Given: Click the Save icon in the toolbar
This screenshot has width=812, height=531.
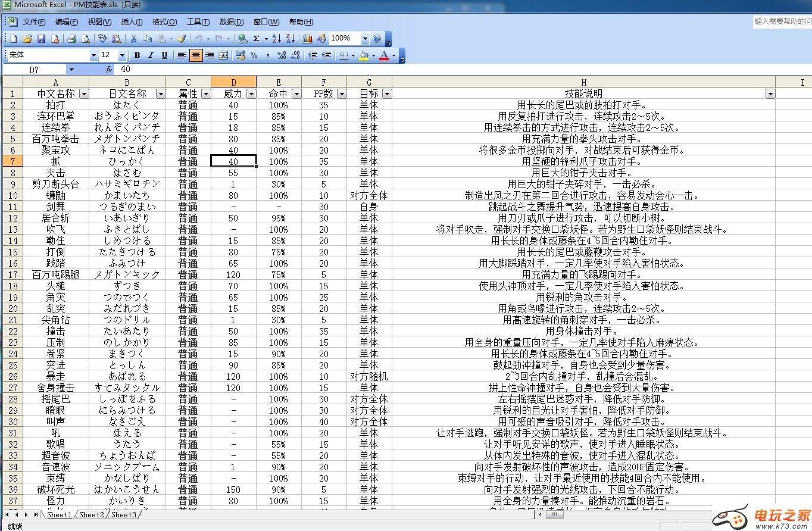Looking at the screenshot, I should coord(41,39).
